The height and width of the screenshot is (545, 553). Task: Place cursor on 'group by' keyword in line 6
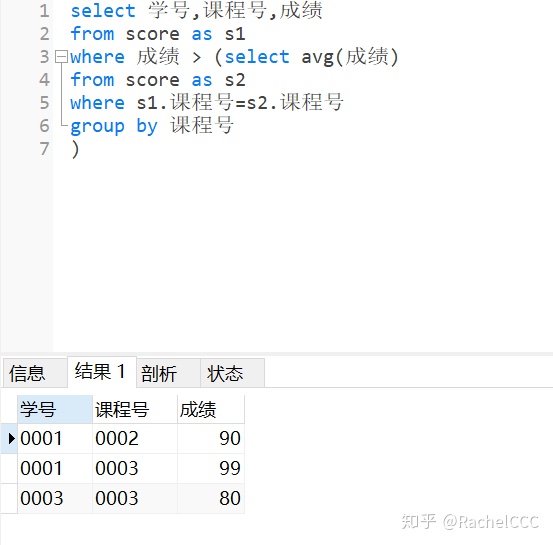pos(114,126)
